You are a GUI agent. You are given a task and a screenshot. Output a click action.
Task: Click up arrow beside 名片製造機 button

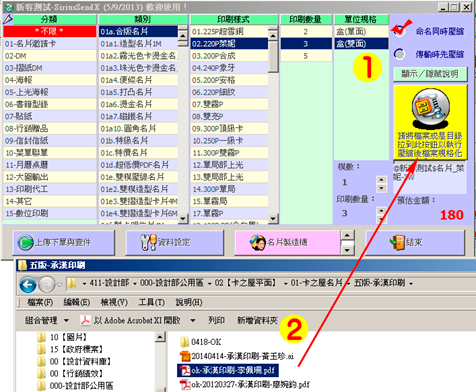point(347,235)
